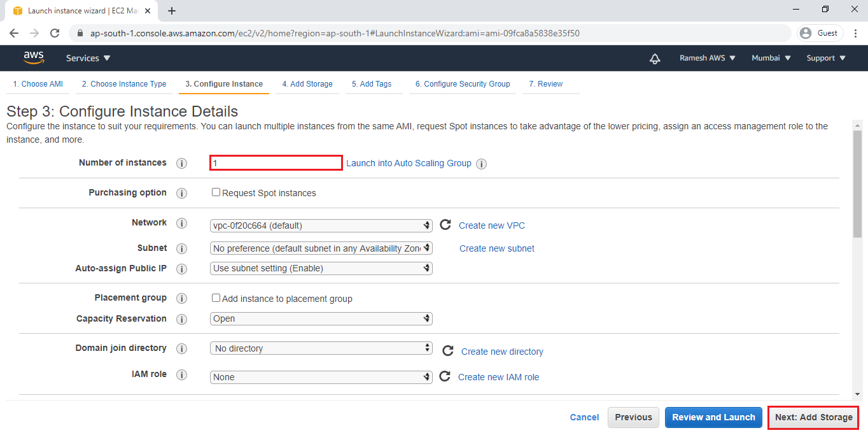868x435 pixels.
Task: Open the Auto-assign Public IP dropdown
Action: point(321,269)
